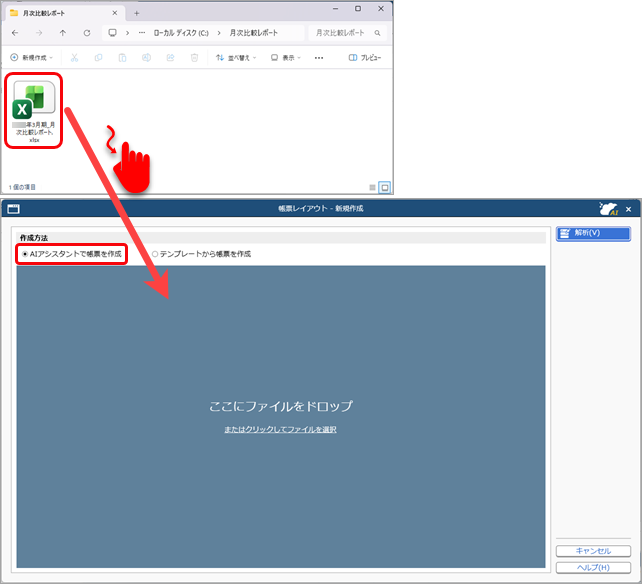Click 月次比較レポート in the breadcrumb path

pyautogui.click(x=253, y=33)
